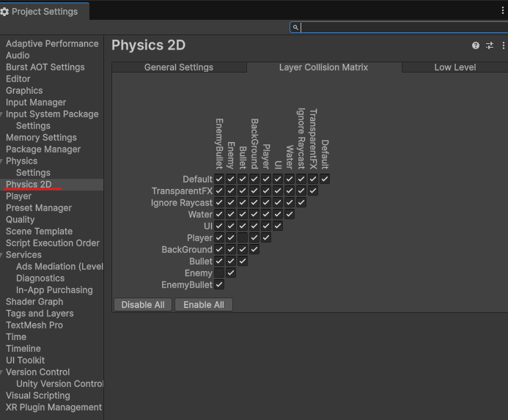Toggle Enemy row EnemyBullet column checkbox
This screenshot has width=508, height=420.
(219, 273)
